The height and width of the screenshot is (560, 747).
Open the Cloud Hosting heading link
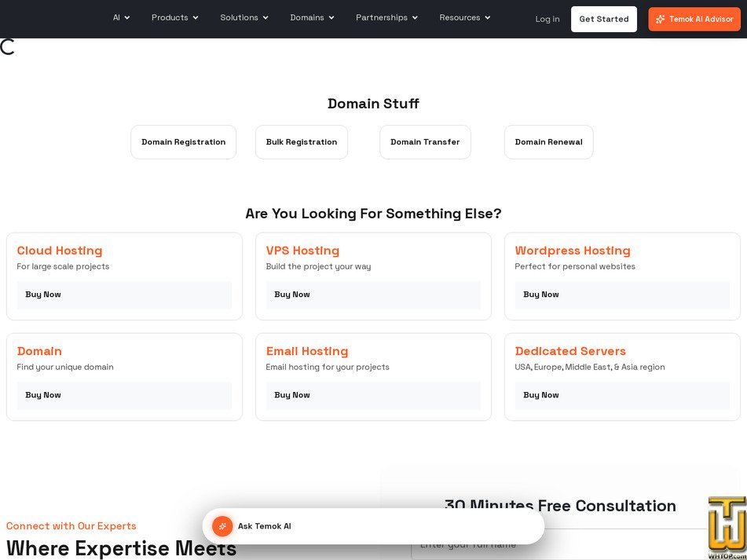tap(60, 251)
